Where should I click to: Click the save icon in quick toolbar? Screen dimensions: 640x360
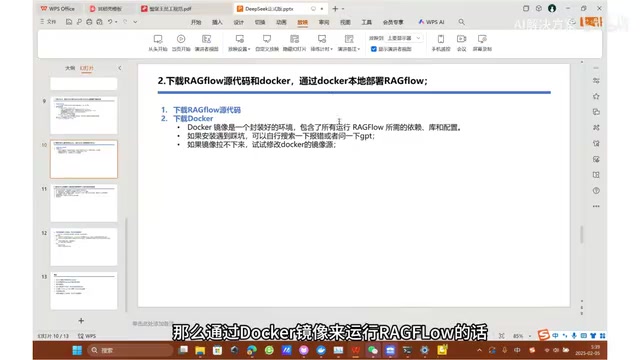tap(69, 22)
